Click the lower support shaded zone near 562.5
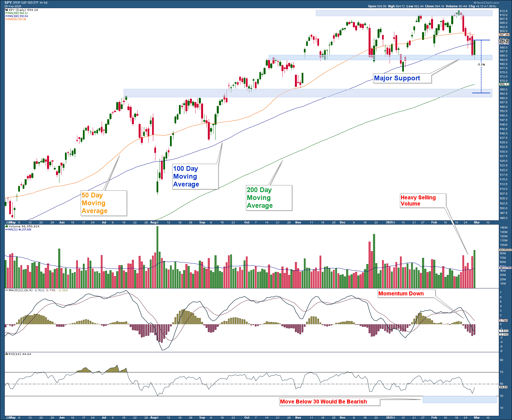The height and width of the screenshot is (420, 512). pyautogui.click(x=308, y=93)
